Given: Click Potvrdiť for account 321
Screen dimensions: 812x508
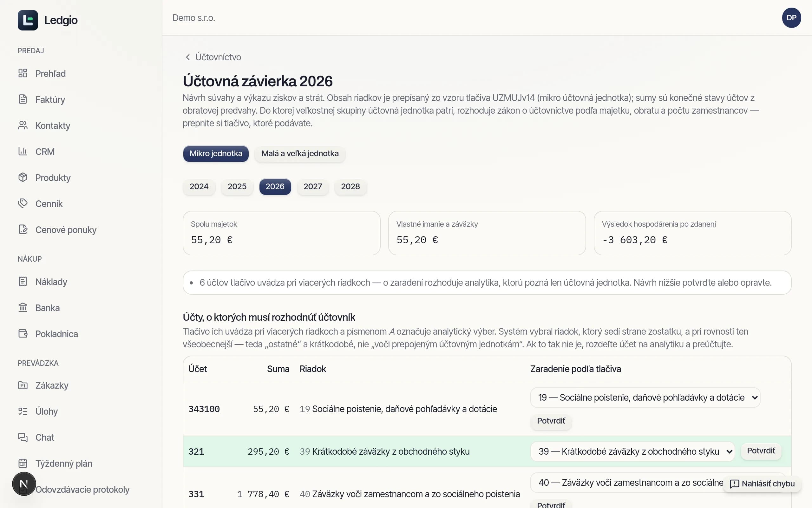Looking at the screenshot, I should tap(761, 451).
